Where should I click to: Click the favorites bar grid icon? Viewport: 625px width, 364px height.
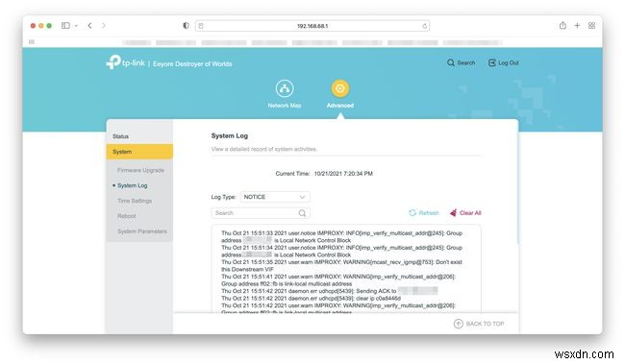[x=32, y=42]
